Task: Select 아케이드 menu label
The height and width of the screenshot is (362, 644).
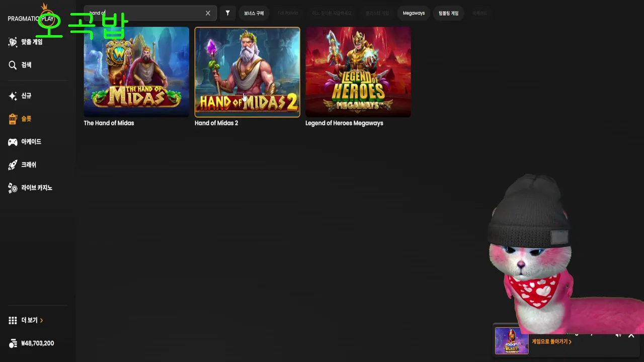Action: point(31,142)
